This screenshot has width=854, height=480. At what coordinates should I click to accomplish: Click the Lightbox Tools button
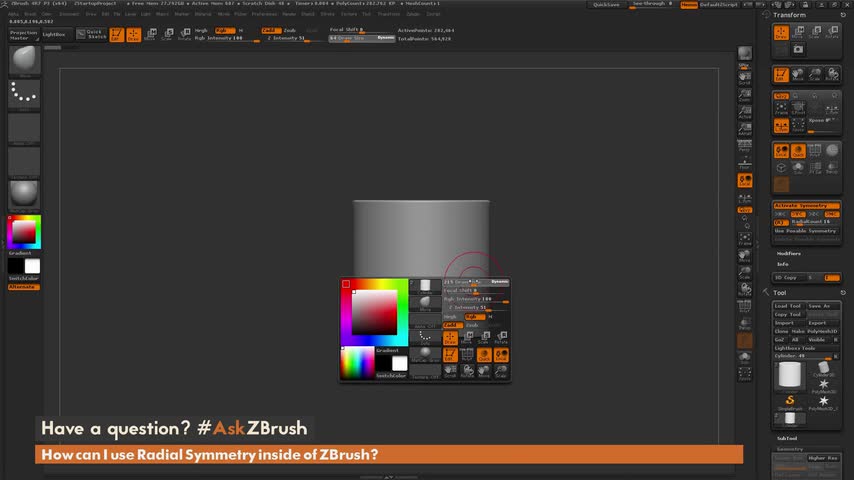[x=807, y=348]
